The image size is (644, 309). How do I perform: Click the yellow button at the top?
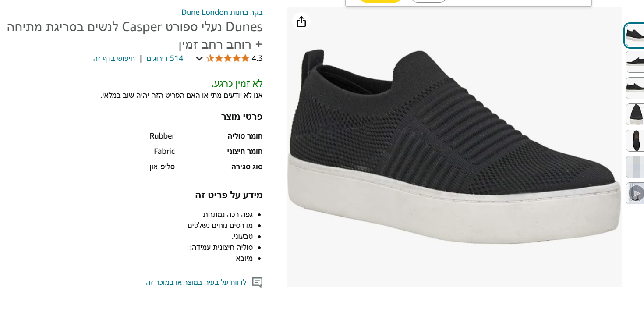(x=380, y=1)
